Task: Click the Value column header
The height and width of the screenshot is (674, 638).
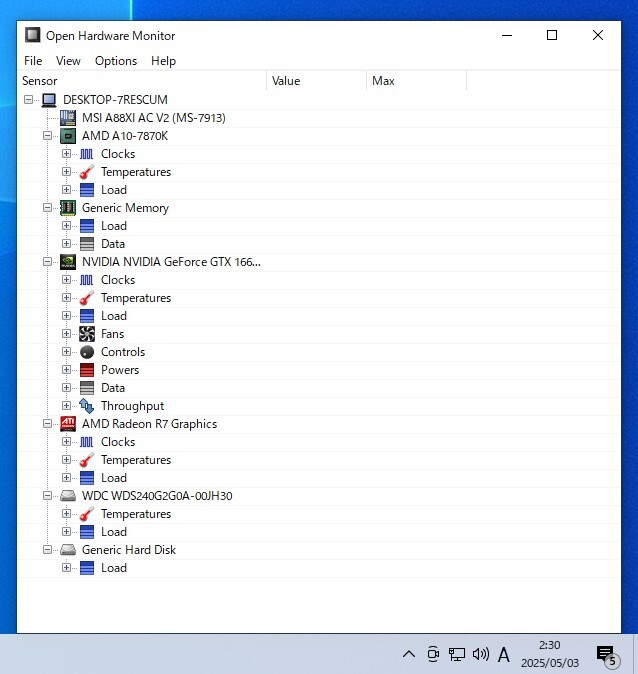Action: click(x=317, y=81)
